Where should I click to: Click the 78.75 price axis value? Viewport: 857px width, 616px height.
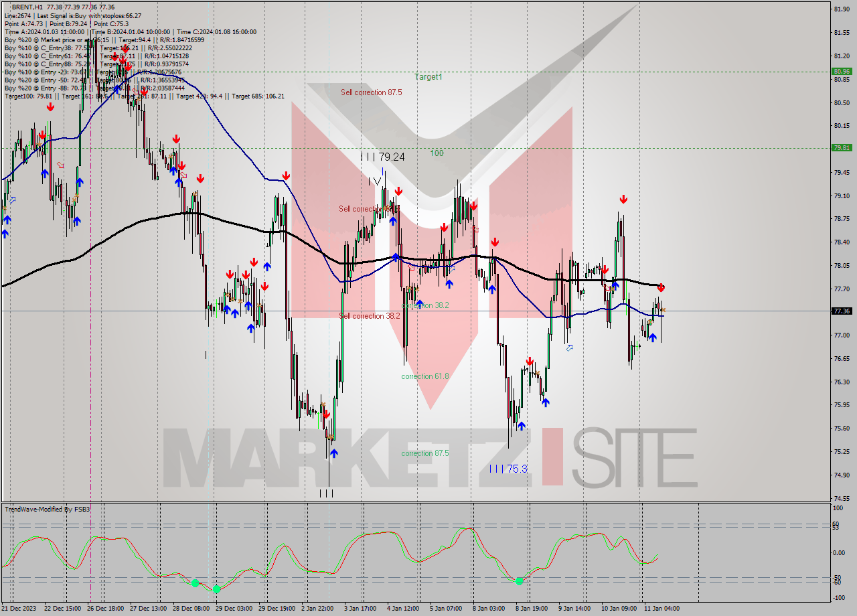click(842, 219)
